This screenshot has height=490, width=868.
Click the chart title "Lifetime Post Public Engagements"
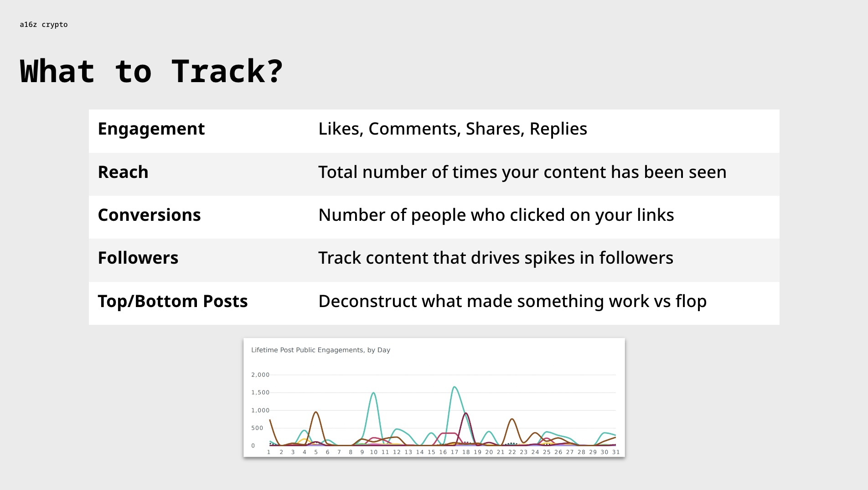pos(320,350)
